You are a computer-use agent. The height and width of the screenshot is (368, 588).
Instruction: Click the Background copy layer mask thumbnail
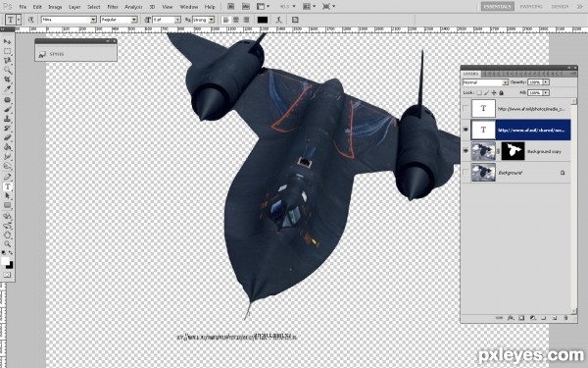pos(513,151)
